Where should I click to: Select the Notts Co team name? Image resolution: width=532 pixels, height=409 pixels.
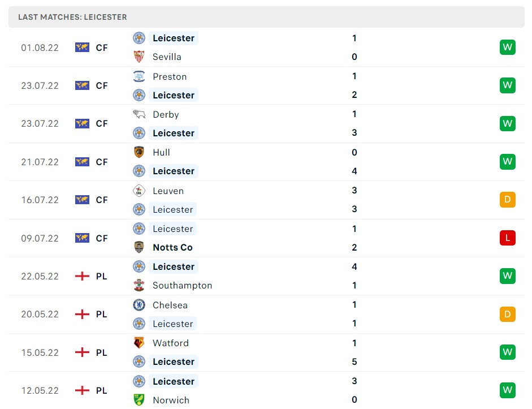pos(172,247)
